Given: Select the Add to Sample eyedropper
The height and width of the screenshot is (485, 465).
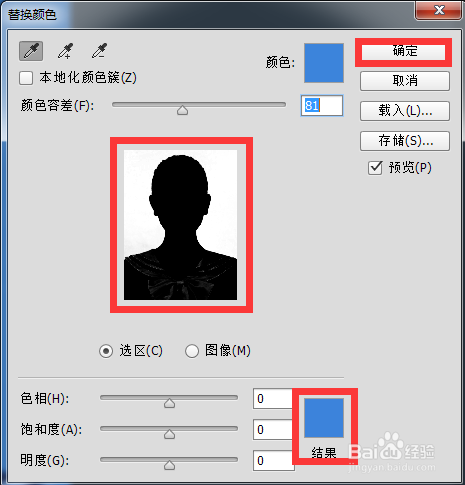Looking at the screenshot, I should click(65, 51).
